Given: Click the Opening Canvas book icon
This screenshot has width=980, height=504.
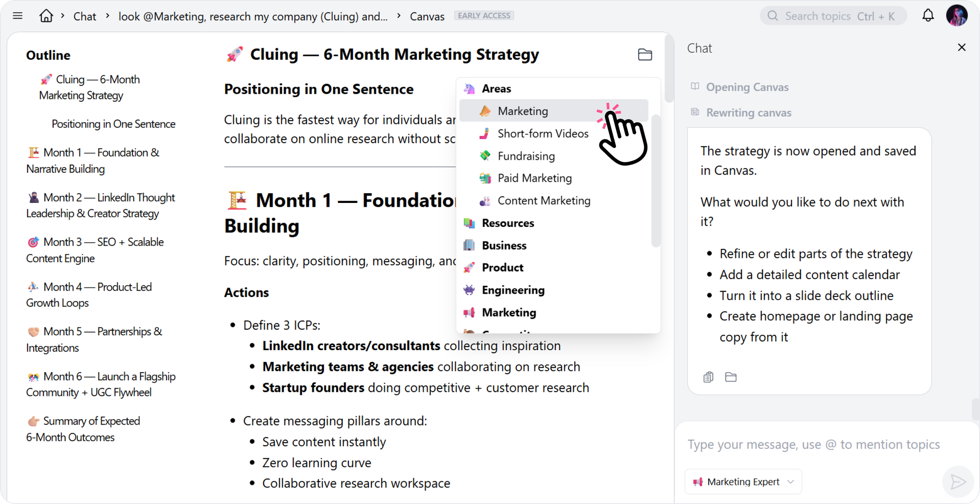Looking at the screenshot, I should [695, 86].
